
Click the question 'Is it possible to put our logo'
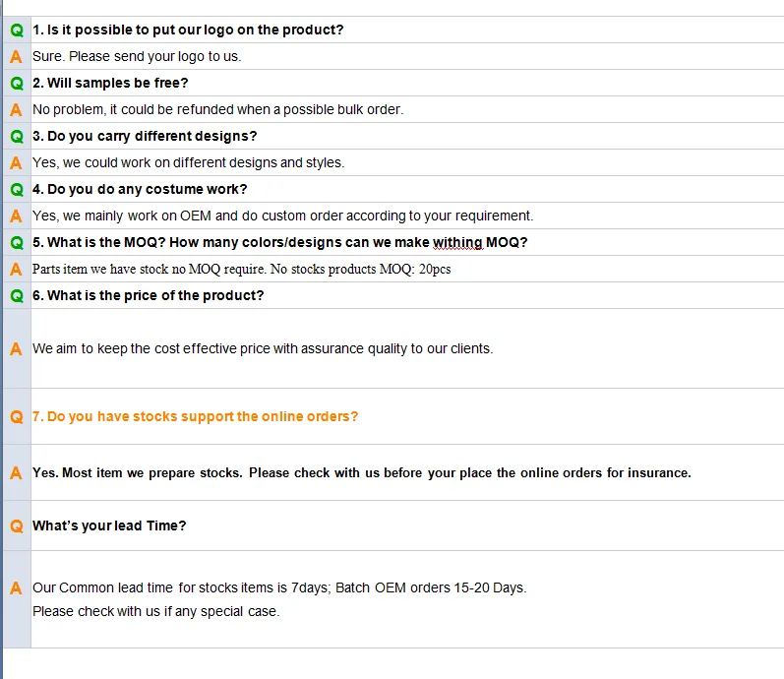(188, 30)
